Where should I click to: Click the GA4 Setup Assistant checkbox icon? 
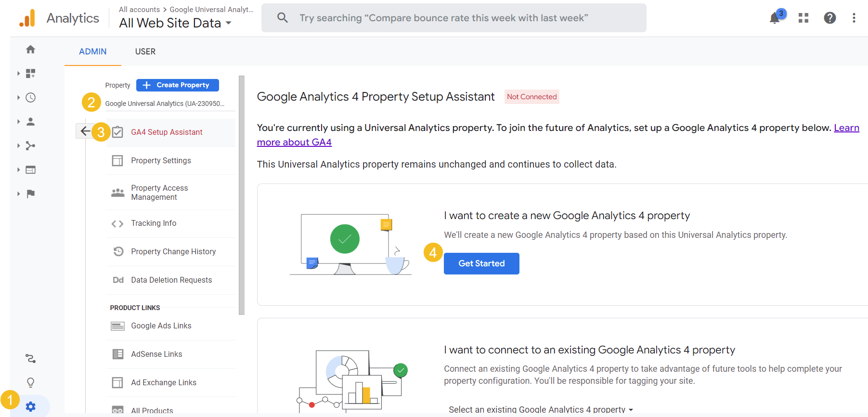coord(117,132)
